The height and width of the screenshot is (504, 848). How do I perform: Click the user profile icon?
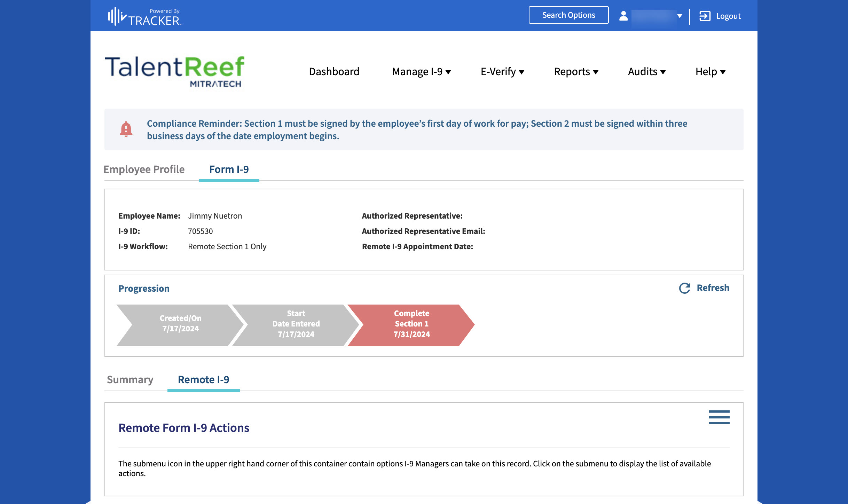tap(623, 16)
